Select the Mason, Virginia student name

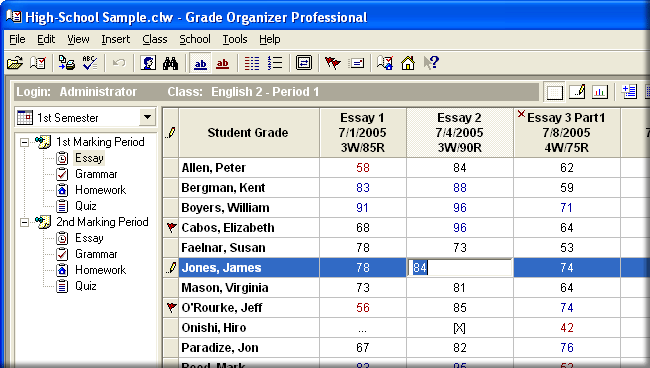pos(225,288)
